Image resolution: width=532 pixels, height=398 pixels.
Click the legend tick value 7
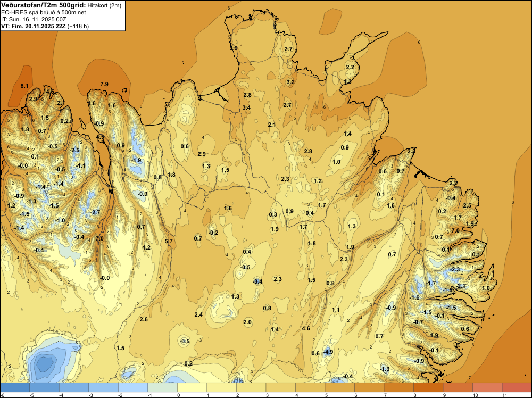click(x=385, y=395)
